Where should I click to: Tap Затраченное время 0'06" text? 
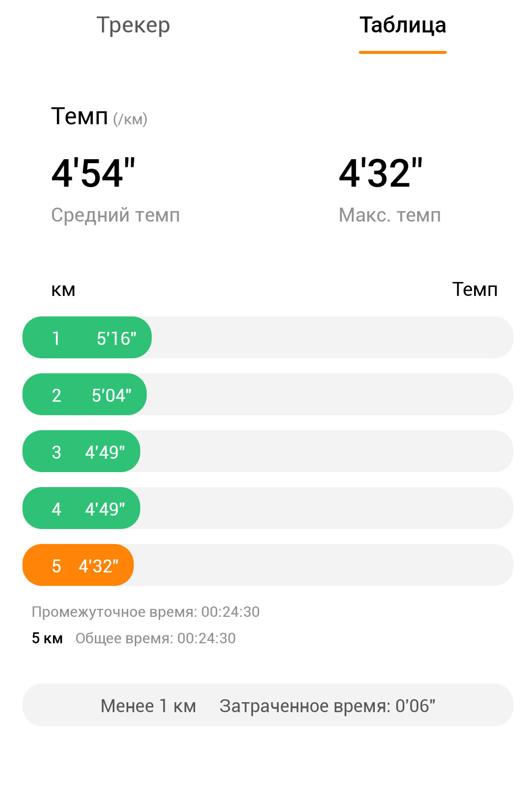coord(327,706)
